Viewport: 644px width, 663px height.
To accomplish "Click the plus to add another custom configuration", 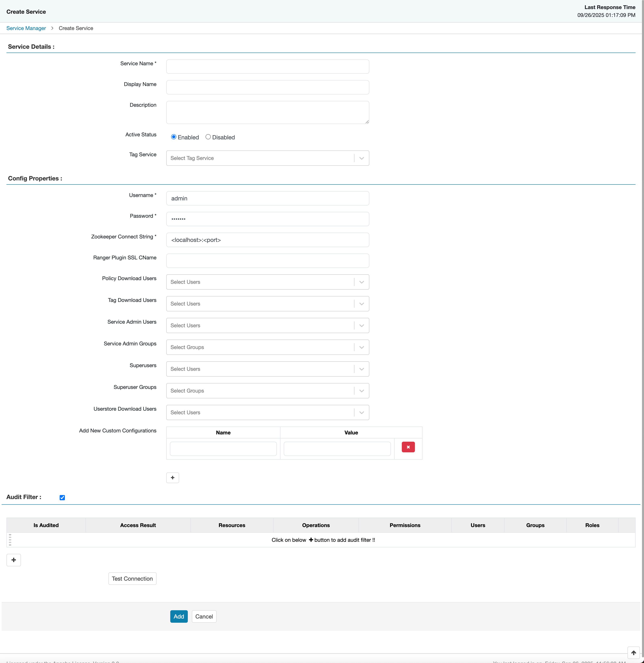I will click(x=173, y=478).
